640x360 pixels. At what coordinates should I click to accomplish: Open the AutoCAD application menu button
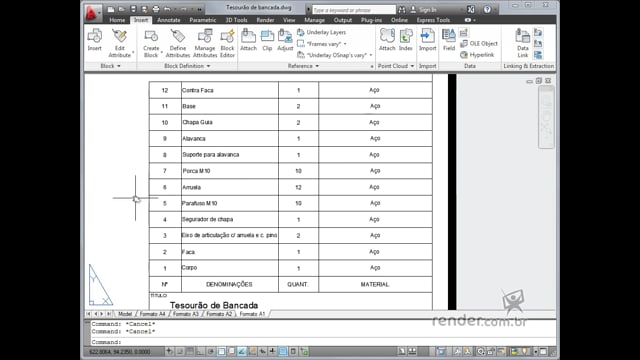pos(92,13)
